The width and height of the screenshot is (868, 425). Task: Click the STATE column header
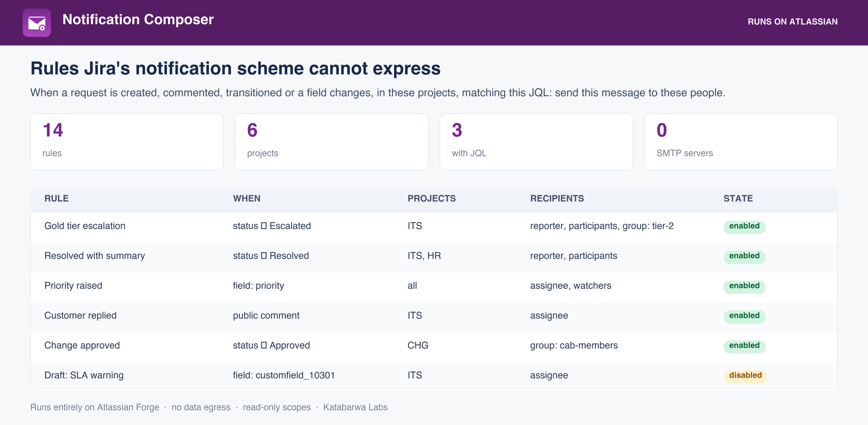click(x=738, y=199)
